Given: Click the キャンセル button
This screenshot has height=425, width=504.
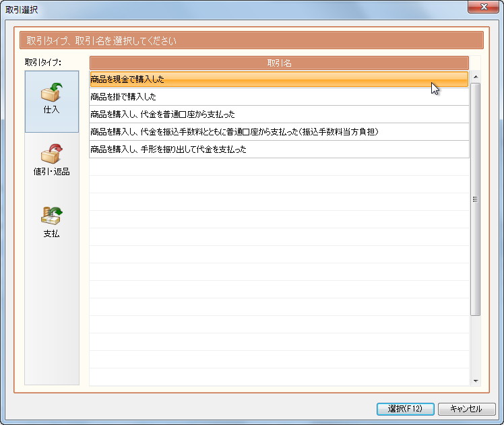Looking at the screenshot, I should [x=466, y=409].
